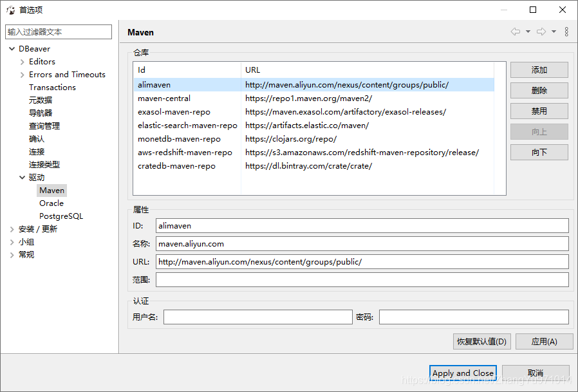
Task: Open the back history dropdown arrow
Action: 528,32
